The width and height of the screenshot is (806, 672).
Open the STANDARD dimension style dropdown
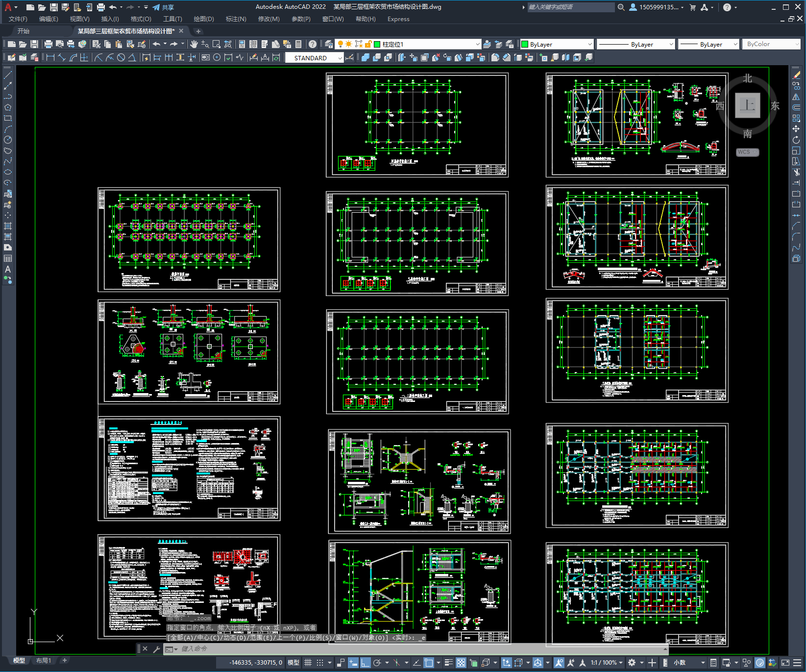pyautogui.click(x=314, y=58)
